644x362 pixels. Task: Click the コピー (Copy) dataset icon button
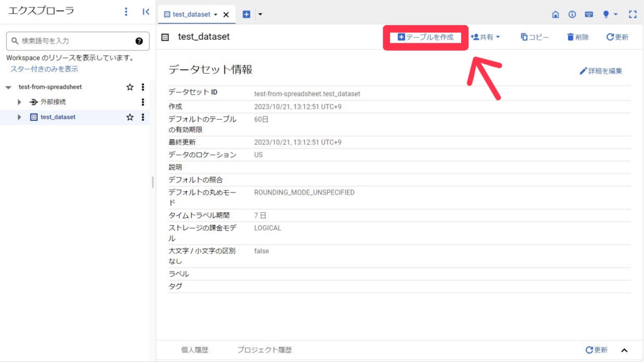(x=535, y=37)
